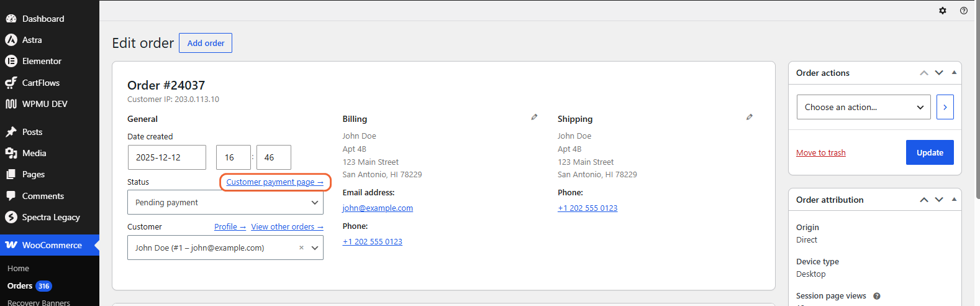Click the Spectra Legacy icon
The image size is (980, 306).
tap(11, 217)
